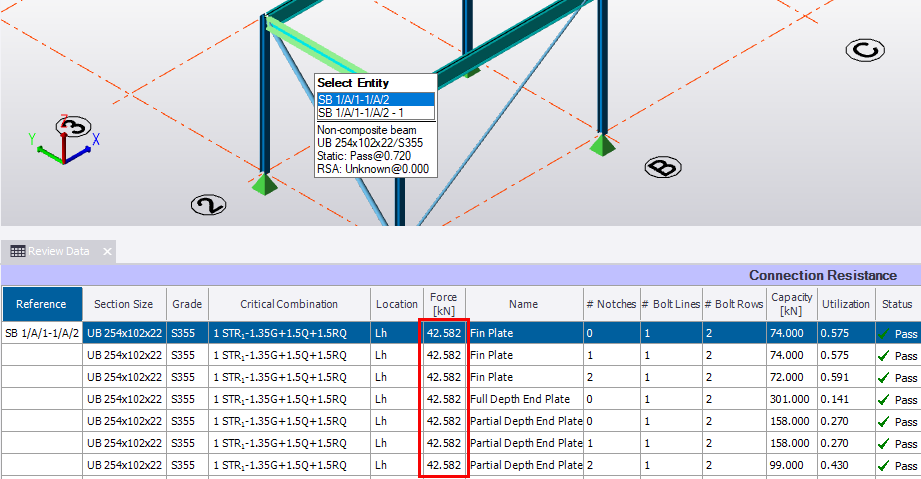This screenshot has height=479, width=921.
Task: Click grid line bubble B
Action: (x=662, y=167)
